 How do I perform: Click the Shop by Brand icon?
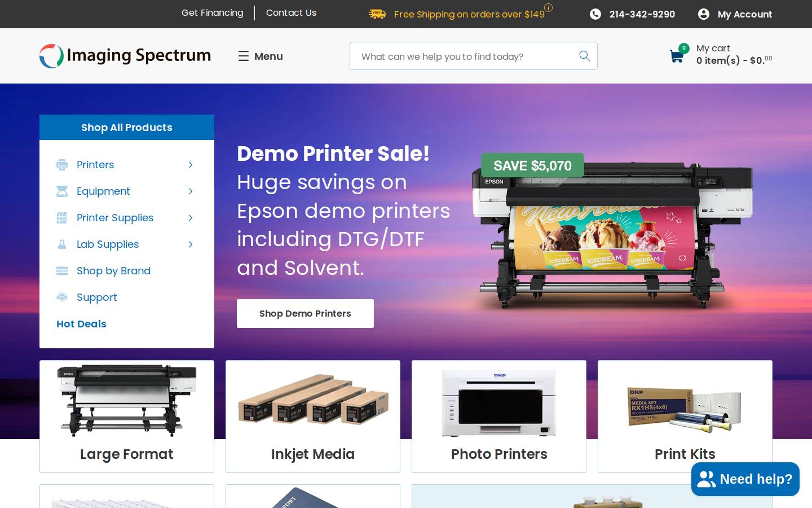click(62, 271)
